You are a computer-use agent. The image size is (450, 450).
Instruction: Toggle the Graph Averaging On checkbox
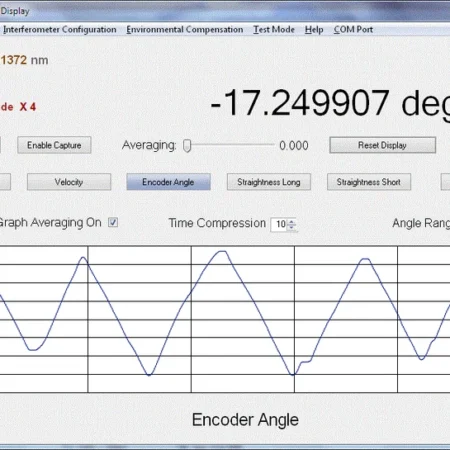113,222
